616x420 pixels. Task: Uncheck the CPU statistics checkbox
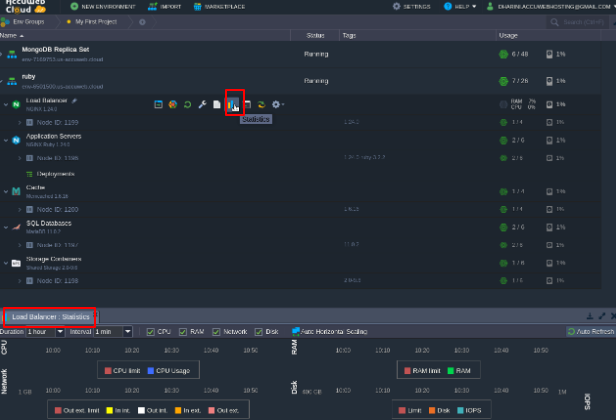pyautogui.click(x=151, y=331)
